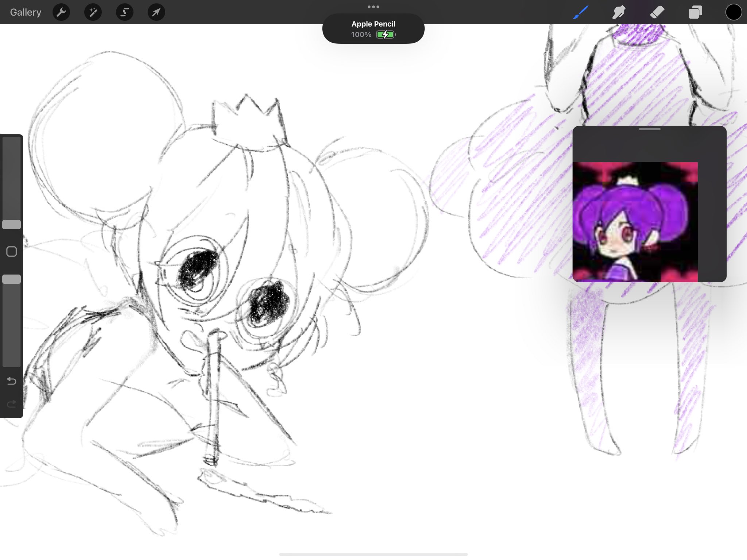This screenshot has height=560, width=747.
Task: Undo the last stroke
Action: pyautogui.click(x=12, y=381)
